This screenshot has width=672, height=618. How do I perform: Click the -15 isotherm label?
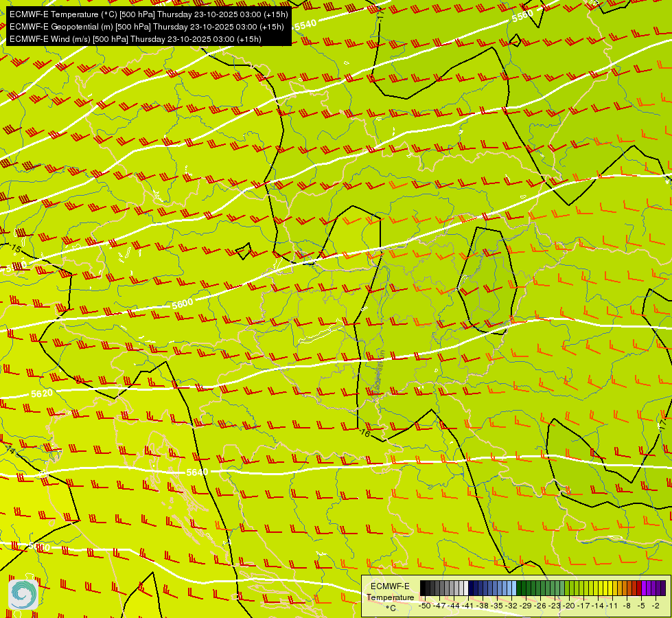[x=15, y=249]
